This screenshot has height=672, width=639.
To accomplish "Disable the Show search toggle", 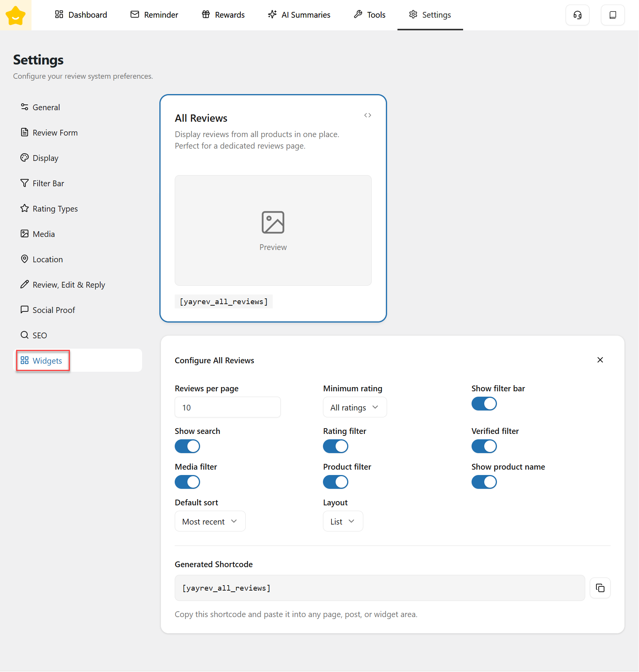I will pos(187,446).
